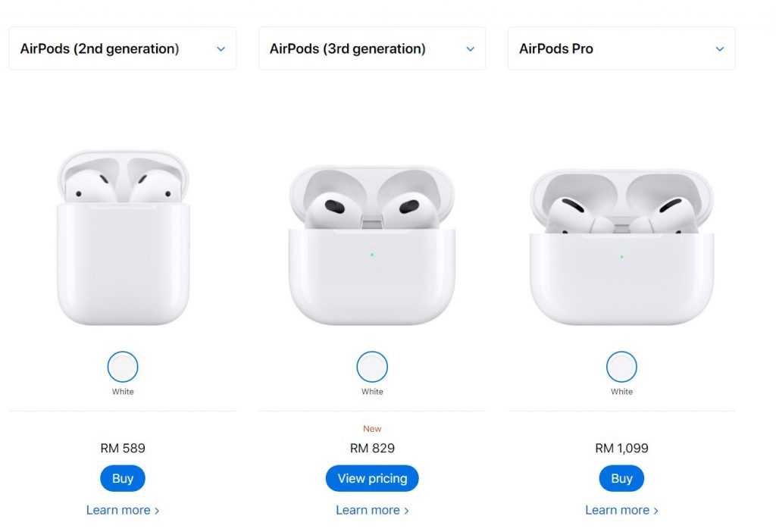Click the RM 829 price text
The image size is (776, 532).
[x=372, y=448]
